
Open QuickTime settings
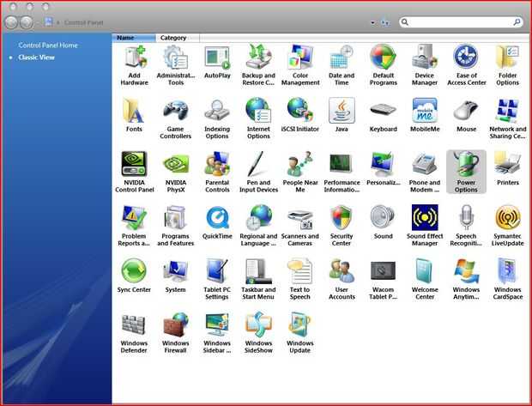pos(217,222)
